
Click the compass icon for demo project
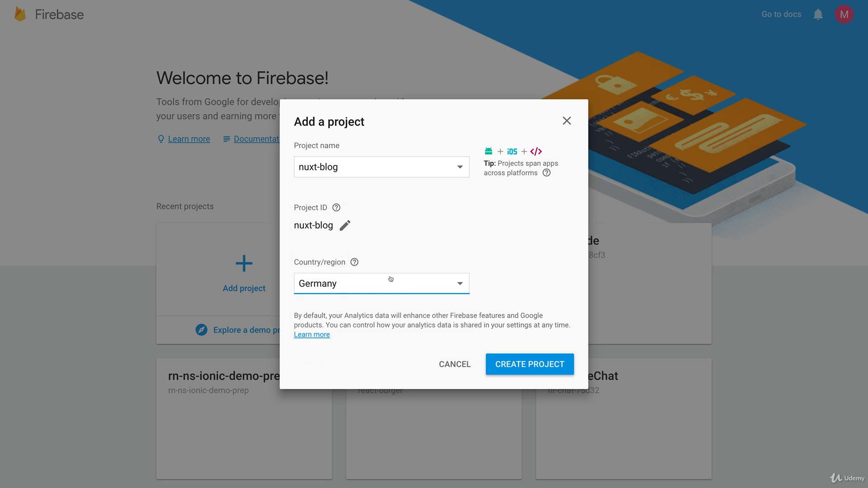201,330
